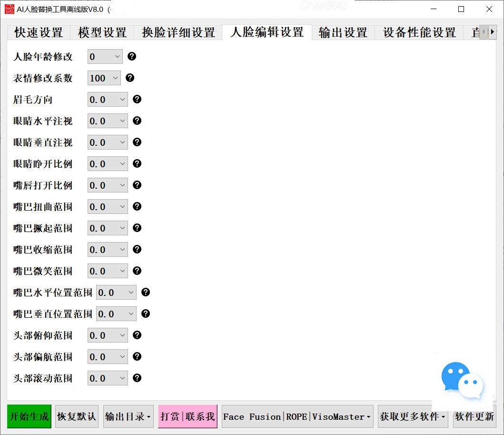Expand 嘴巴水平位置范围 dropdown

pos(116,293)
